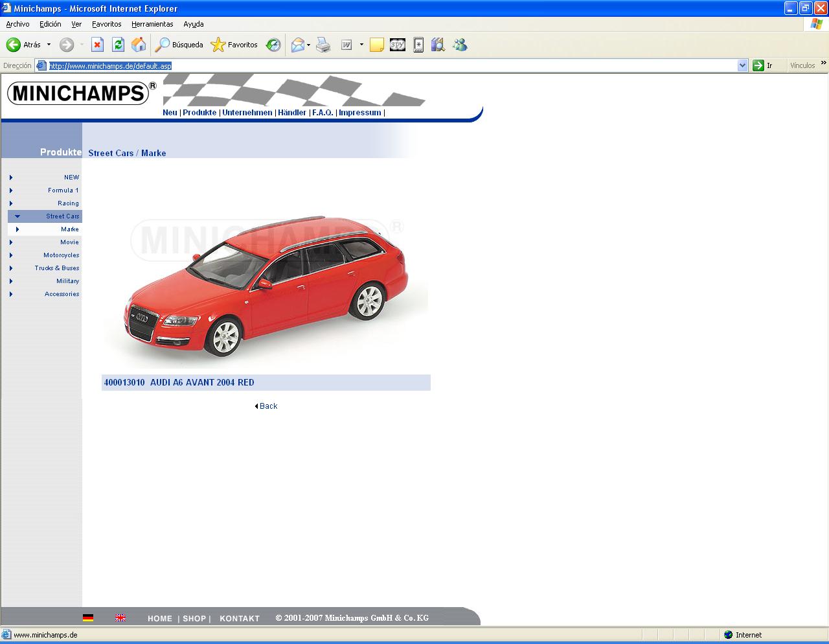829x644 pixels.
Task: Click the Research books icon
Action: click(438, 45)
